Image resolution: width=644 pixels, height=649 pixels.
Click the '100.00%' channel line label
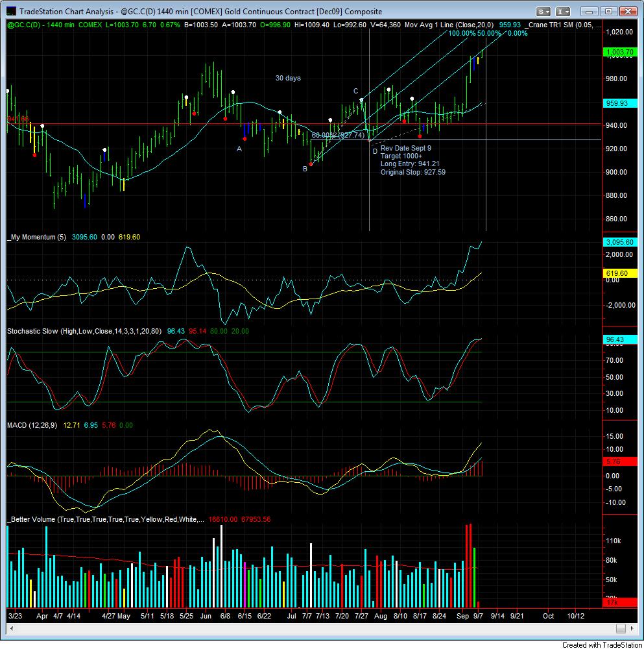coord(462,34)
